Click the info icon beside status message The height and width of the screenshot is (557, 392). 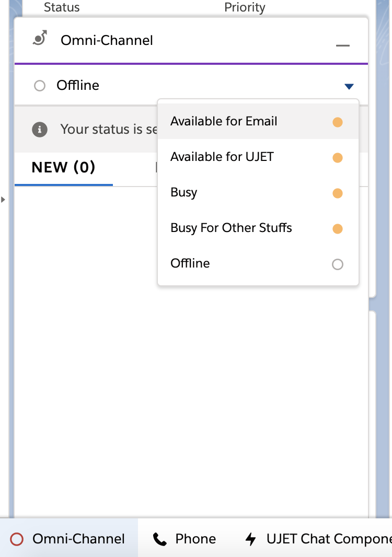tap(40, 129)
